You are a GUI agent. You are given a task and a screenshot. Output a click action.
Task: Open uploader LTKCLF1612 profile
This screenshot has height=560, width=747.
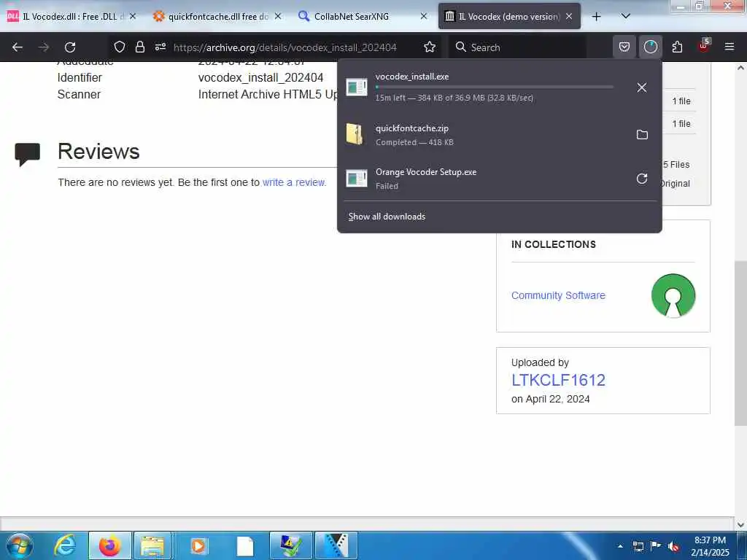pos(558,380)
